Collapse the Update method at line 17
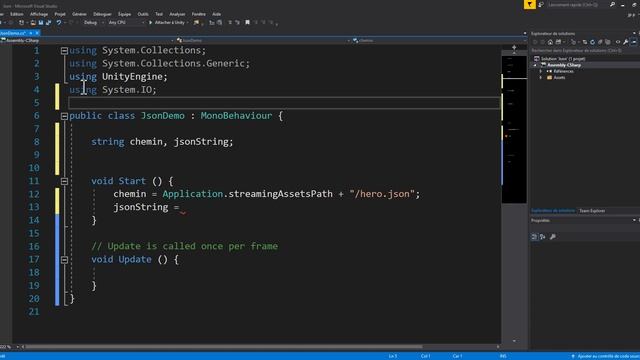This screenshot has height=360, width=640. click(64, 260)
